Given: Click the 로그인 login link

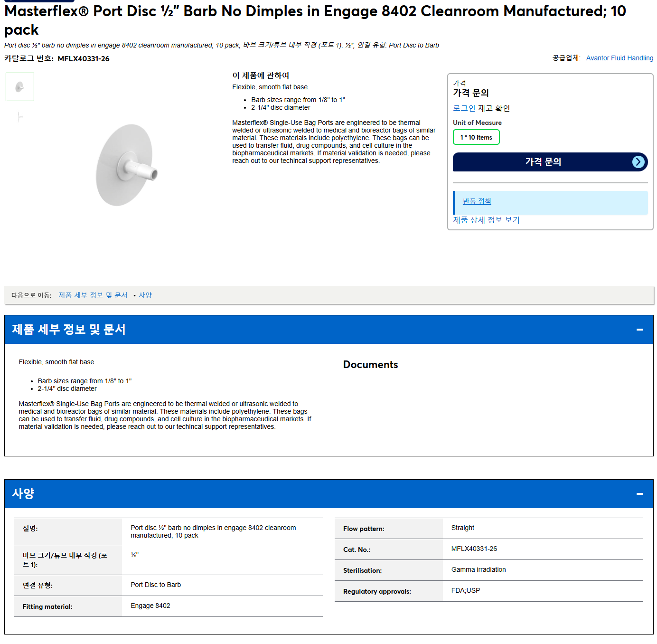Looking at the screenshot, I should click(x=464, y=108).
